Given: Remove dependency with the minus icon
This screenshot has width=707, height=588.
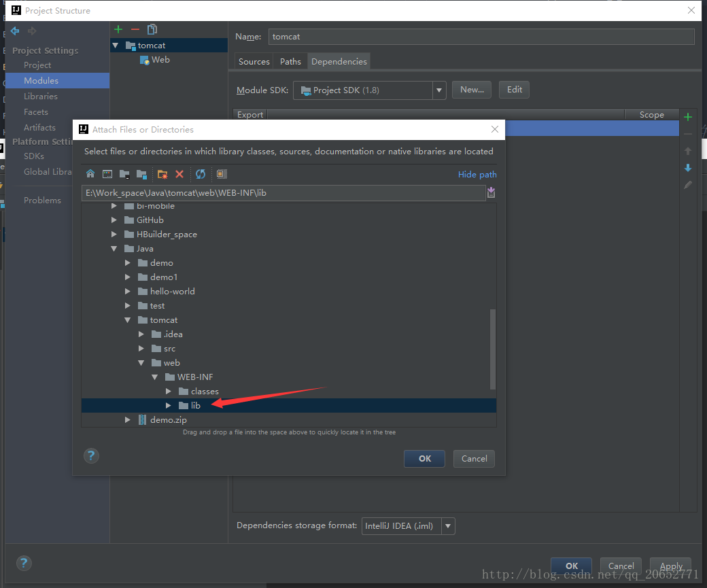Looking at the screenshot, I should pyautogui.click(x=688, y=135).
